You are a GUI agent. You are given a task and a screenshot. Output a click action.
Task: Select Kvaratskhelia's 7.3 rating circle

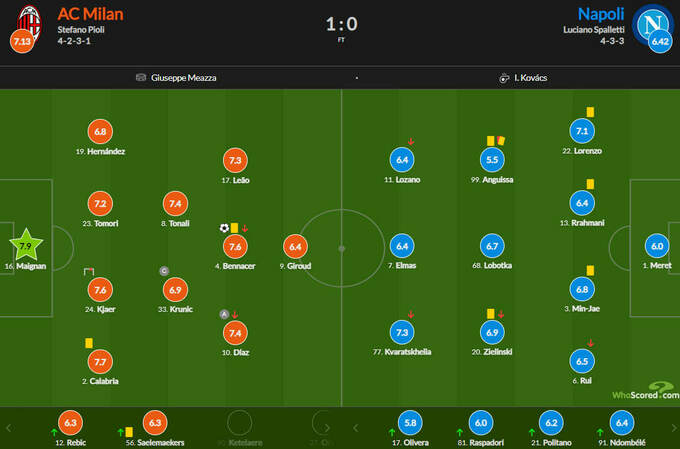tap(404, 332)
